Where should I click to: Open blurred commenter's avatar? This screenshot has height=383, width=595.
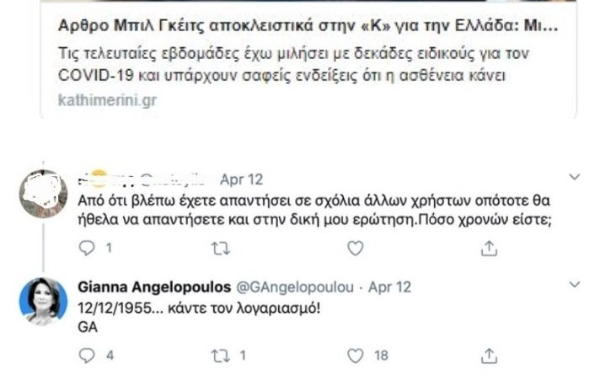[x=43, y=194]
